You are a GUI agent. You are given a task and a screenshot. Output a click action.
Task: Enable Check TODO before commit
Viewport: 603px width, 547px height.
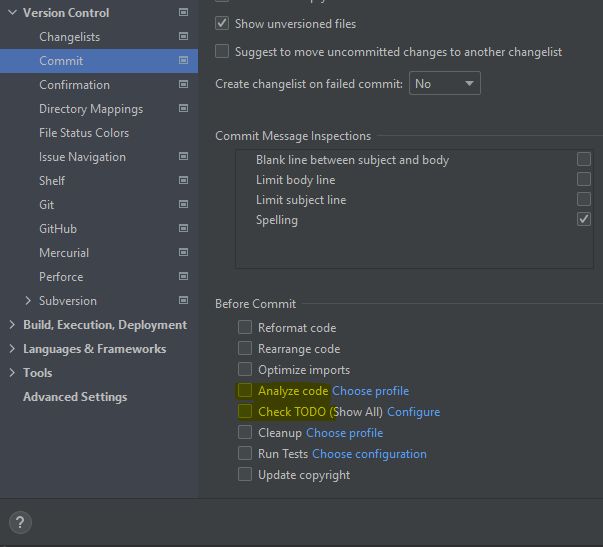[x=245, y=411]
